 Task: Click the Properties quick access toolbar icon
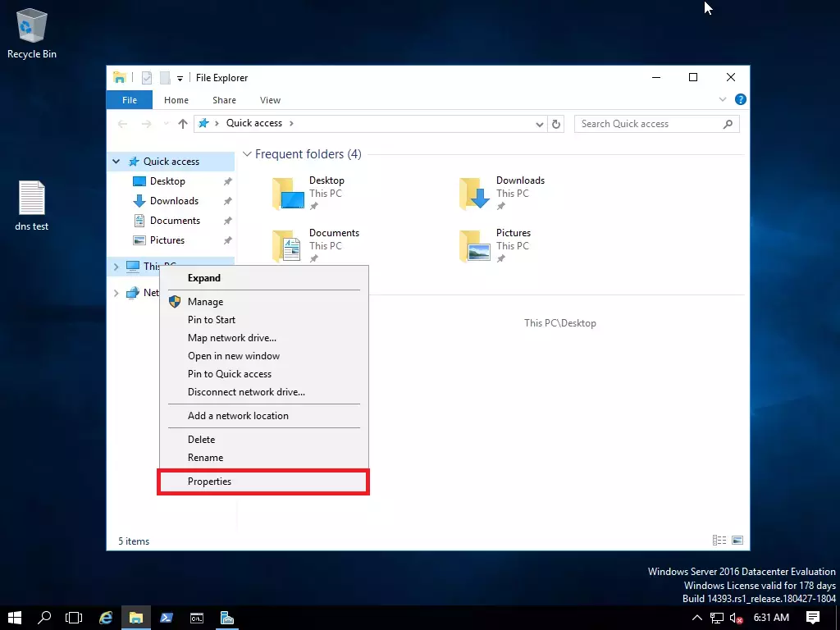pyautogui.click(x=146, y=78)
